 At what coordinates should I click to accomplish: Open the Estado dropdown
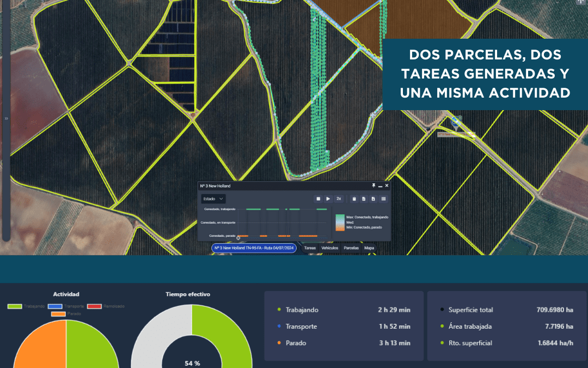213,198
